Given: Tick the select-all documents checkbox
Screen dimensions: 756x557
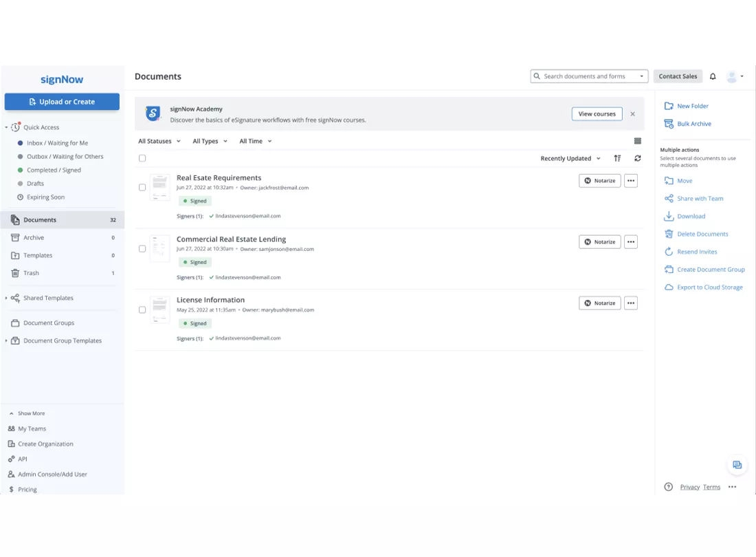Looking at the screenshot, I should [x=142, y=158].
